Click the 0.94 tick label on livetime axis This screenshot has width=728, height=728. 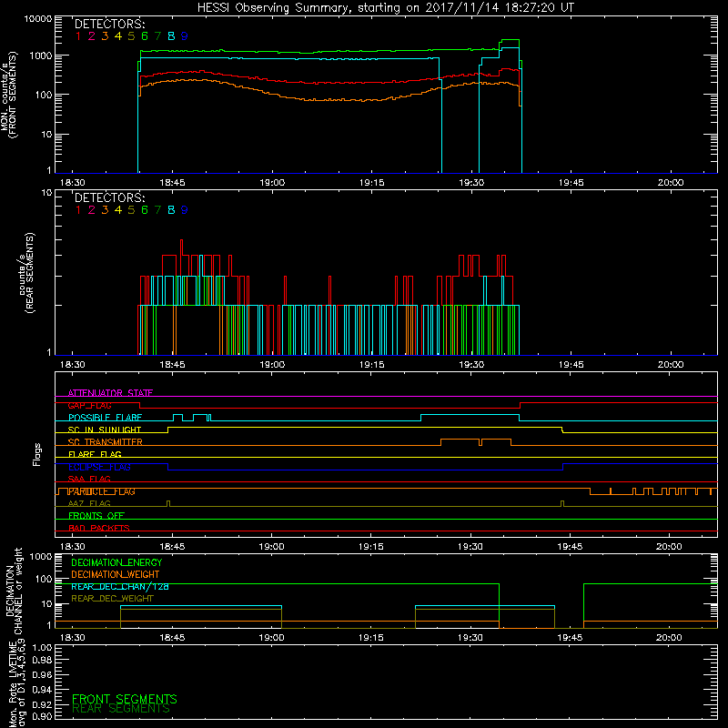[42, 690]
